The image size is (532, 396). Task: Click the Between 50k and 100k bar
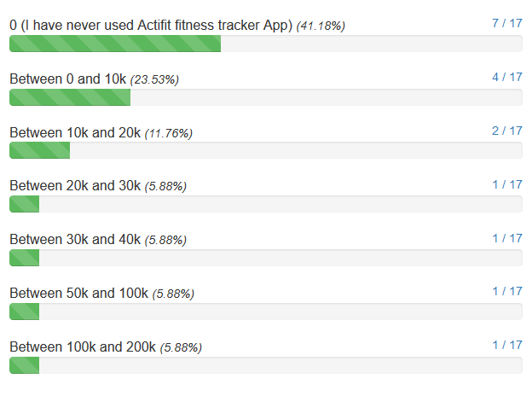266,312
